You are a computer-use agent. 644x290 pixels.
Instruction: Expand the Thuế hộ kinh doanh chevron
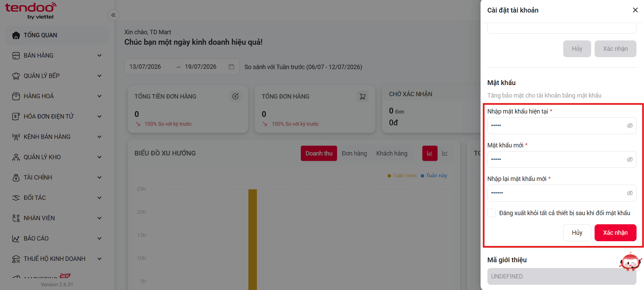pyautogui.click(x=99, y=259)
